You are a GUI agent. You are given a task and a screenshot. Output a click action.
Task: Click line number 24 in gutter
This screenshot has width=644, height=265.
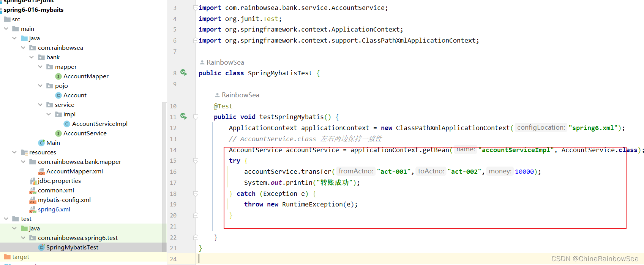click(173, 259)
